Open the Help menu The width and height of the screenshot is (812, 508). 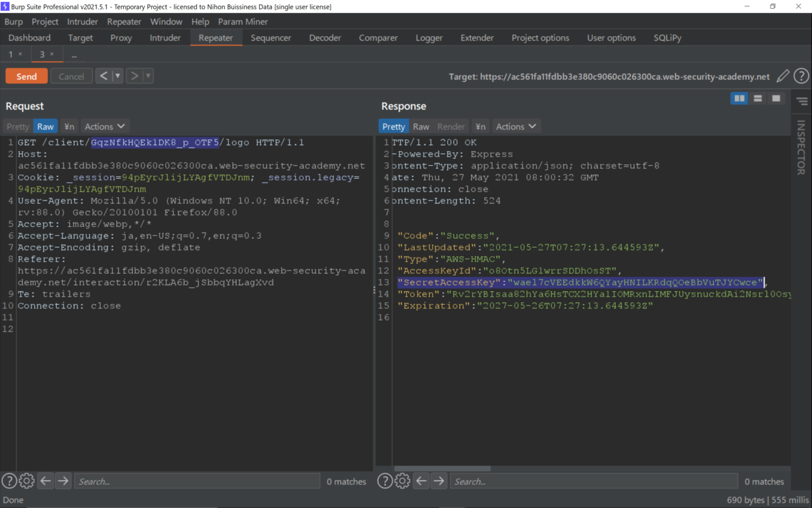pos(200,22)
